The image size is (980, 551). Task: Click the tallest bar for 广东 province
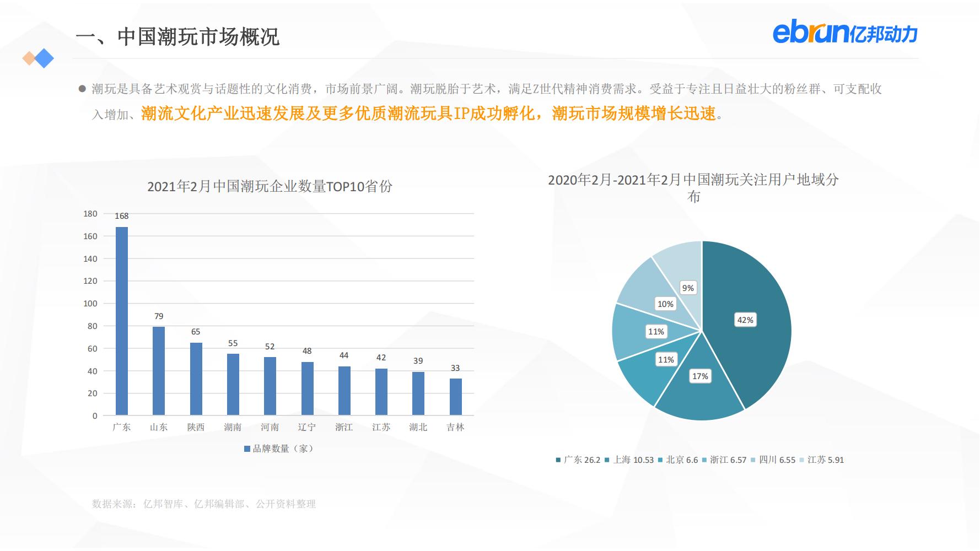(x=121, y=320)
